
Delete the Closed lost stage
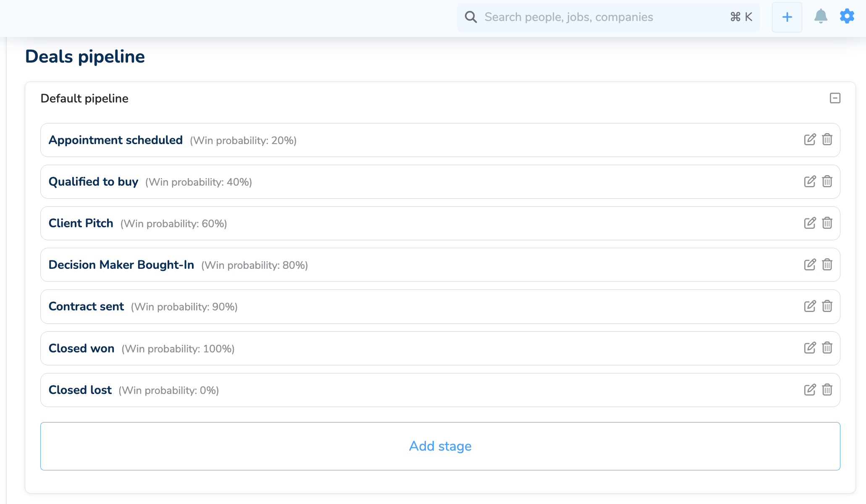[x=827, y=390]
